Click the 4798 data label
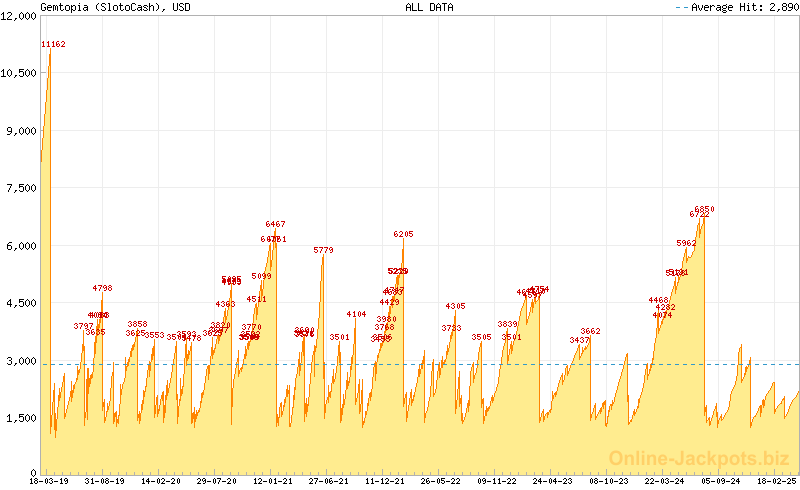Viewport: 800px width, 490px height. click(x=102, y=288)
